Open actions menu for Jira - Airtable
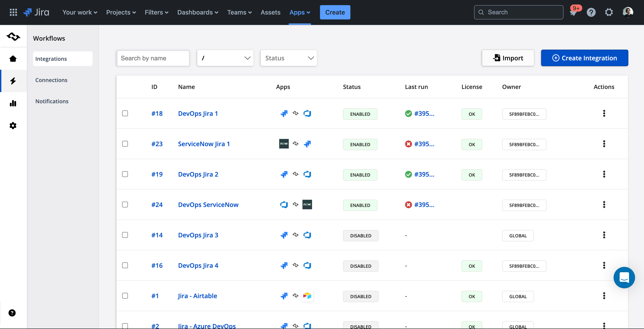The image size is (644, 329). click(x=604, y=296)
